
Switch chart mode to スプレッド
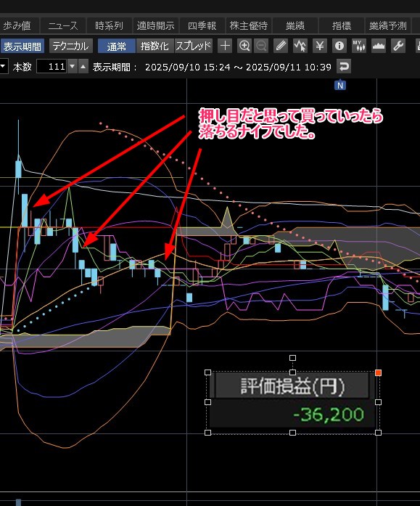pos(194,46)
